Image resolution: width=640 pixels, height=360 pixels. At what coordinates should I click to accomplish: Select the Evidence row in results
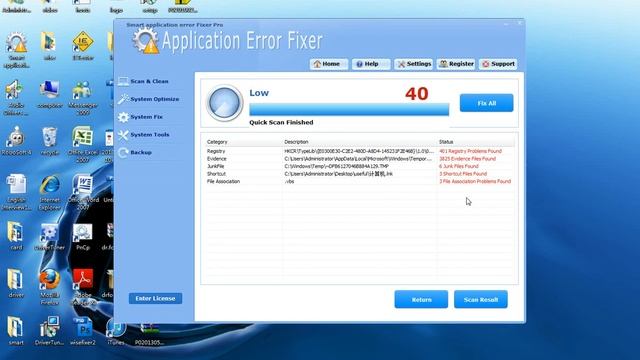tap(359, 159)
